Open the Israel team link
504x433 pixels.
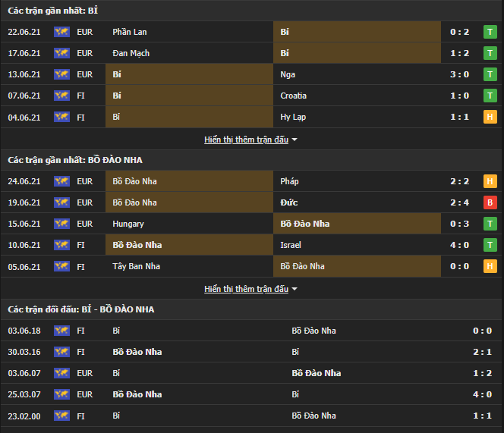(290, 245)
